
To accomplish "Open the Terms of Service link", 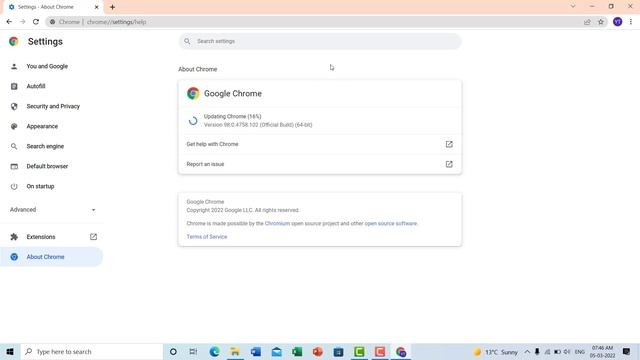I will 207,237.
